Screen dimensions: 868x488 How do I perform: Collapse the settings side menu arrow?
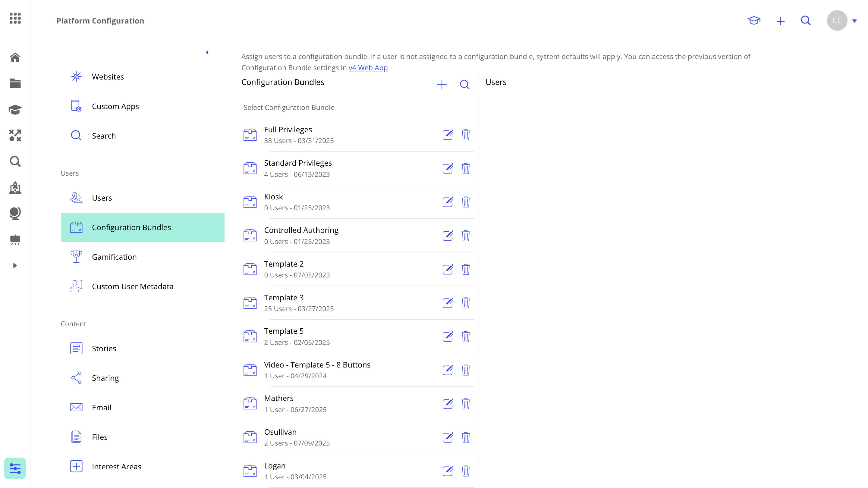(207, 52)
